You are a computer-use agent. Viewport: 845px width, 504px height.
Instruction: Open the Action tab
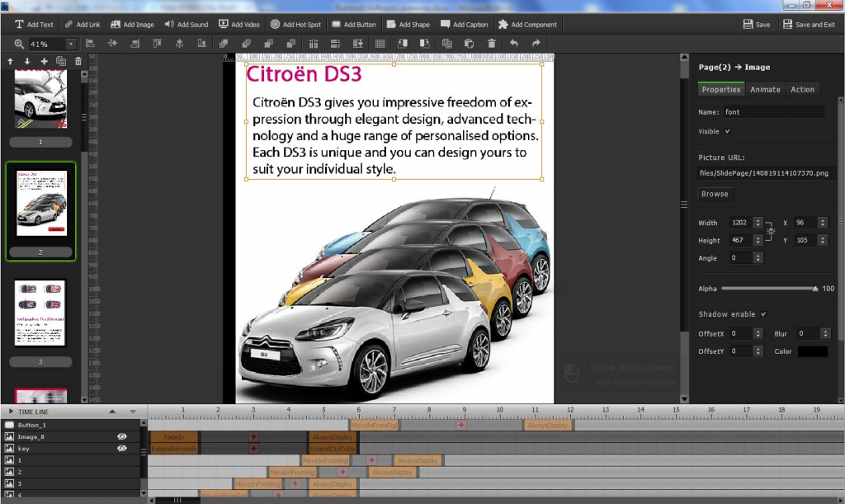pos(802,89)
